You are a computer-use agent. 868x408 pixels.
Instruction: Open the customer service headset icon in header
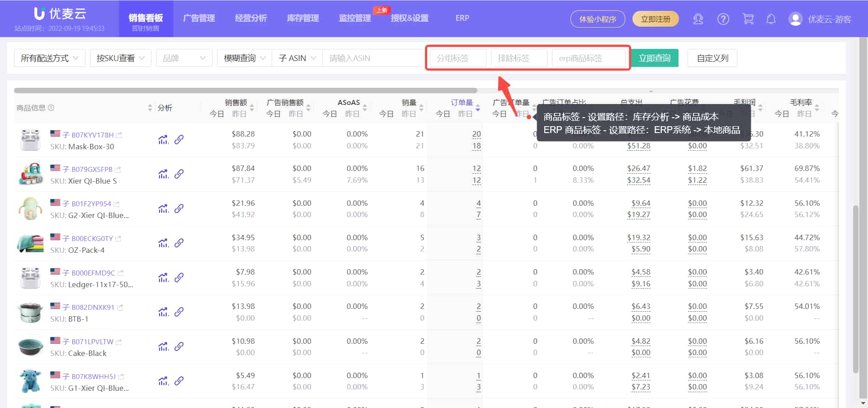coord(698,19)
